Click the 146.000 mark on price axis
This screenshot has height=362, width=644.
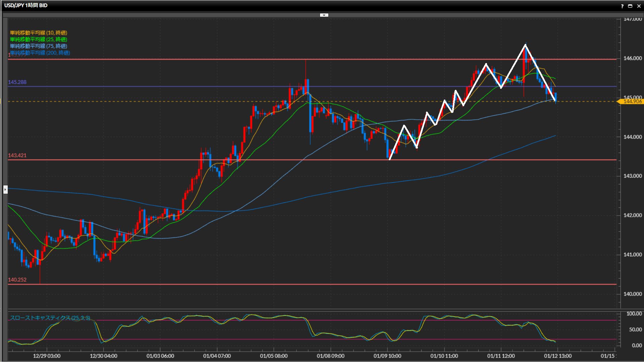[632, 58]
